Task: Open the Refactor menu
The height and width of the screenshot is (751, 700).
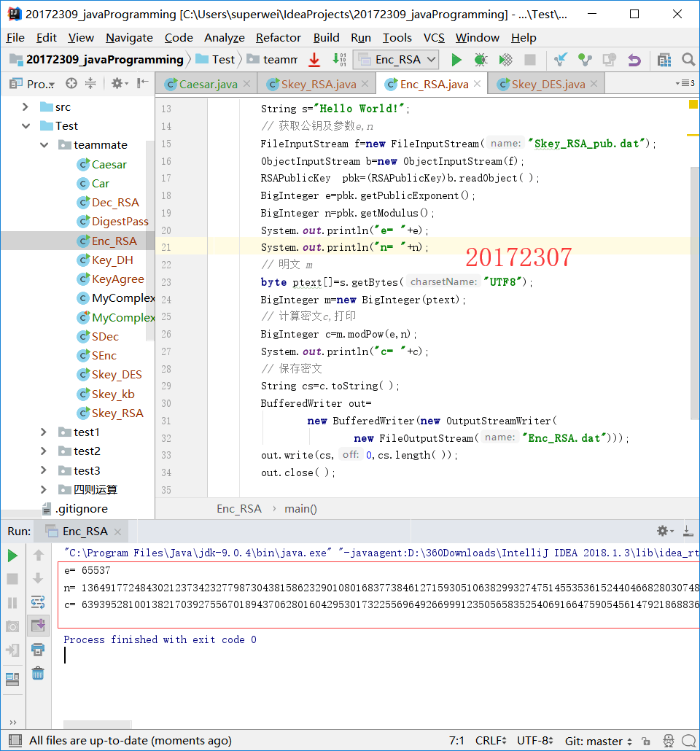Action: [x=279, y=38]
